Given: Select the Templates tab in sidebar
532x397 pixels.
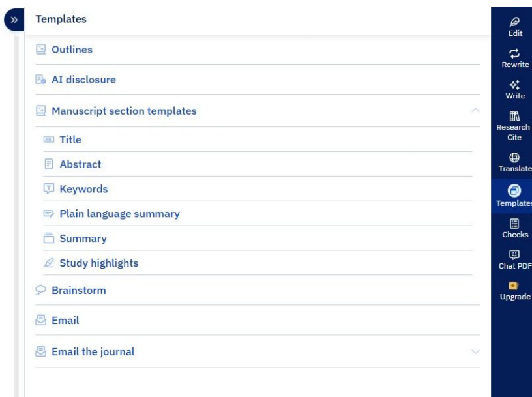Looking at the screenshot, I should pyautogui.click(x=514, y=196).
